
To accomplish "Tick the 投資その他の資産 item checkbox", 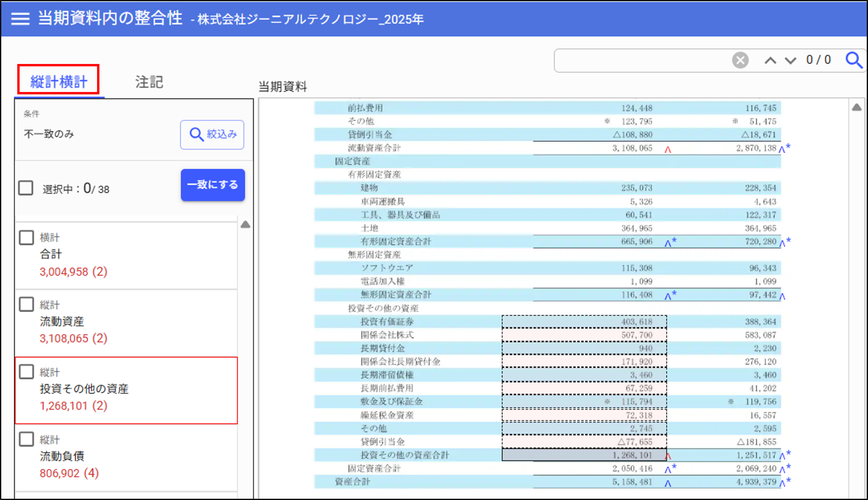I will tap(26, 372).
